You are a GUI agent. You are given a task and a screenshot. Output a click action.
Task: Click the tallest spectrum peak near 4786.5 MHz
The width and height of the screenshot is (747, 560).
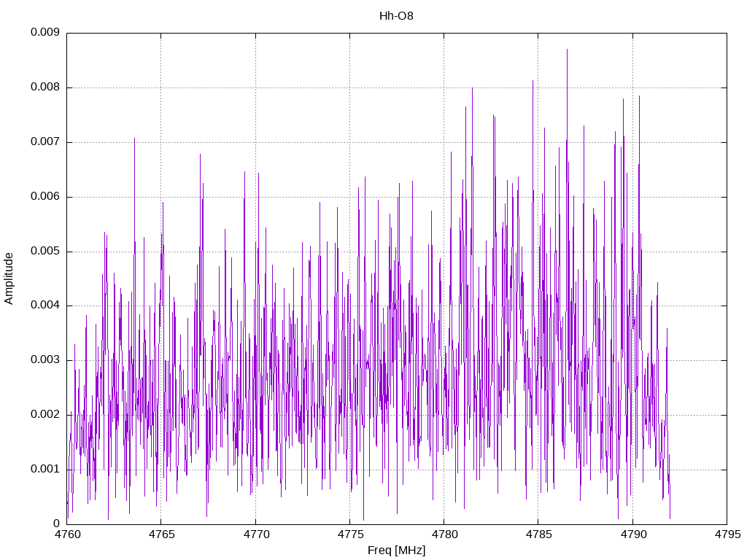click(x=567, y=50)
